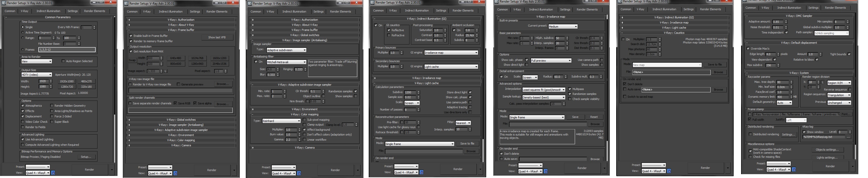
Task: Select the Frames radio button
Action: (x=23, y=49)
